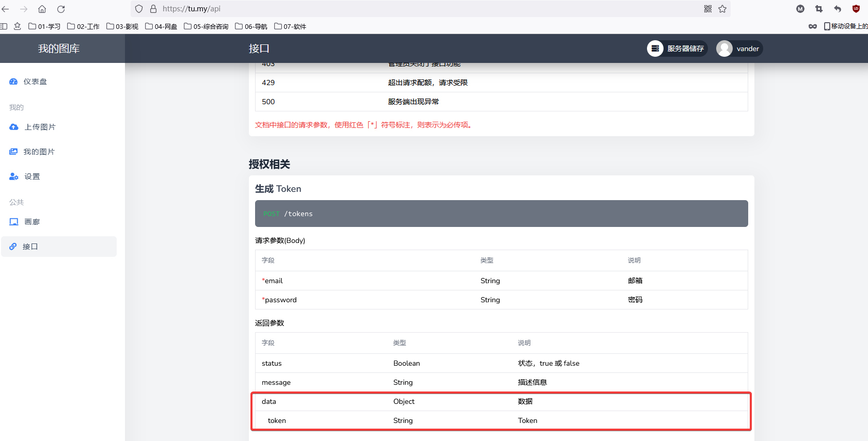Click the server storage icon in header
868x441 pixels.
coord(655,48)
